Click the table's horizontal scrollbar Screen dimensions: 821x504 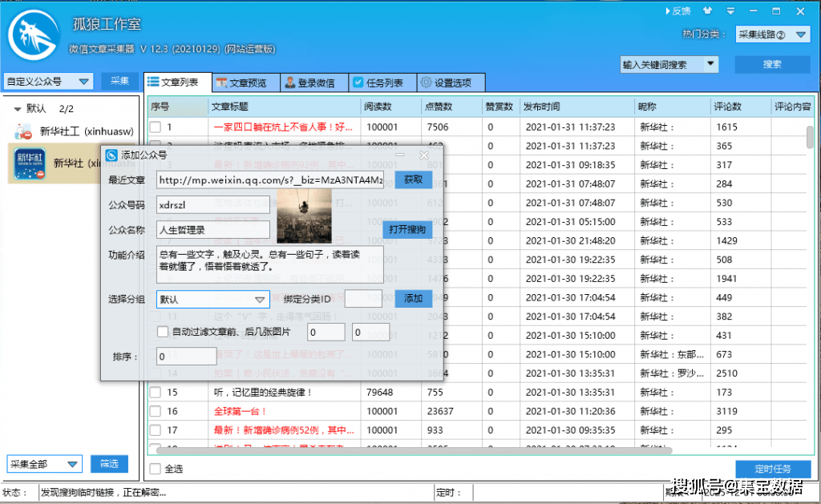click(x=415, y=450)
